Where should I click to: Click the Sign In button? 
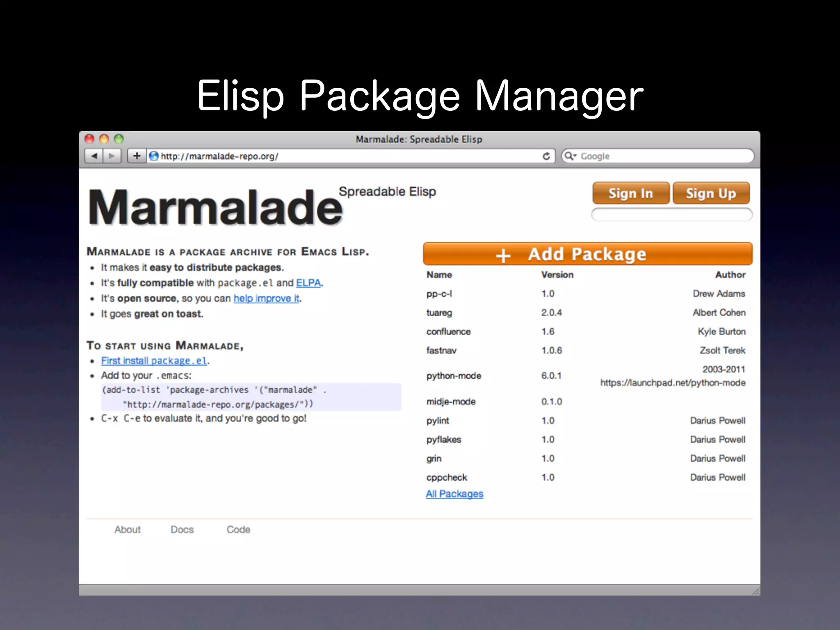coord(630,193)
